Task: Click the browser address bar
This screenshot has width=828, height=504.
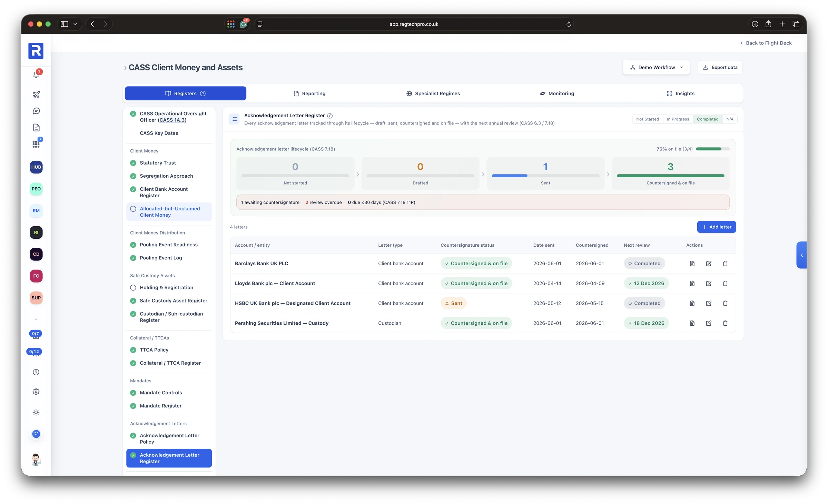Action: (414, 24)
